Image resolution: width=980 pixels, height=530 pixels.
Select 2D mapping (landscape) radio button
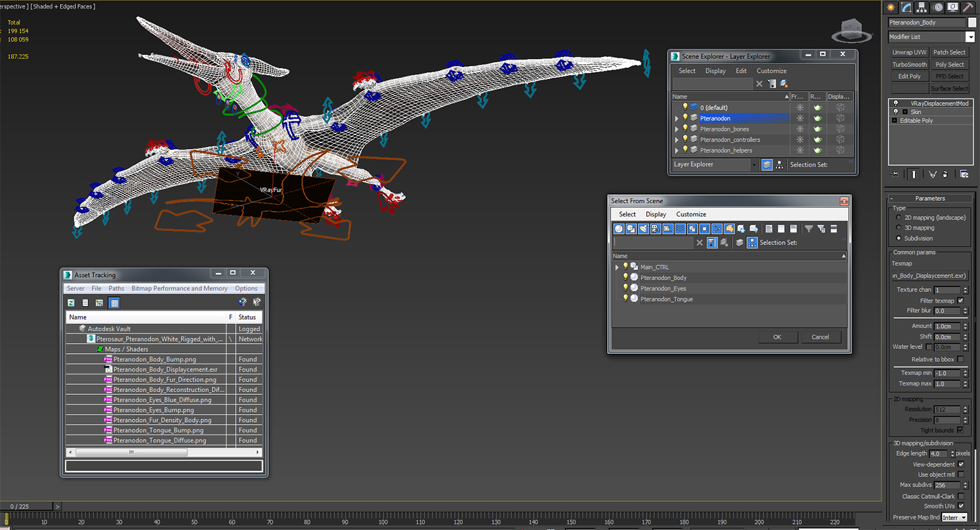899,217
